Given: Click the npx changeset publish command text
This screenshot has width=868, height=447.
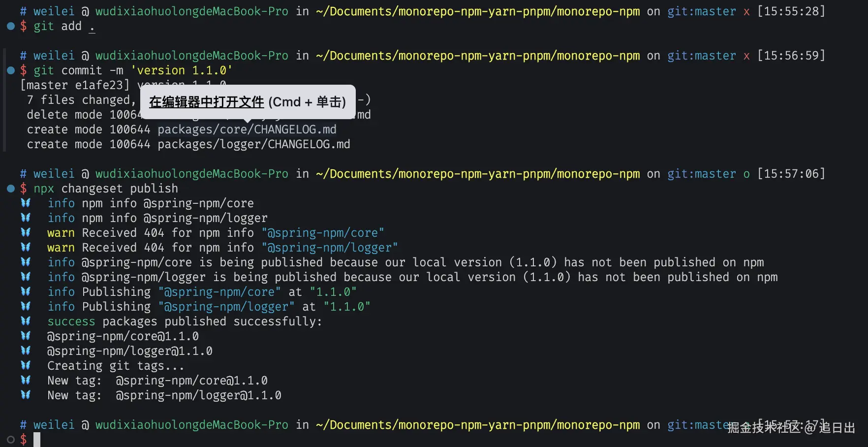Looking at the screenshot, I should click(106, 189).
